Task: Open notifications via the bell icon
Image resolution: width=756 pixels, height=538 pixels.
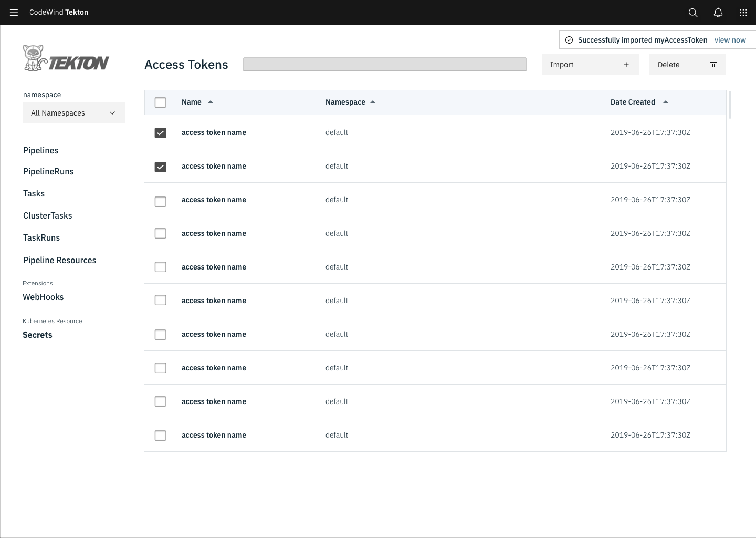Action: (x=718, y=12)
